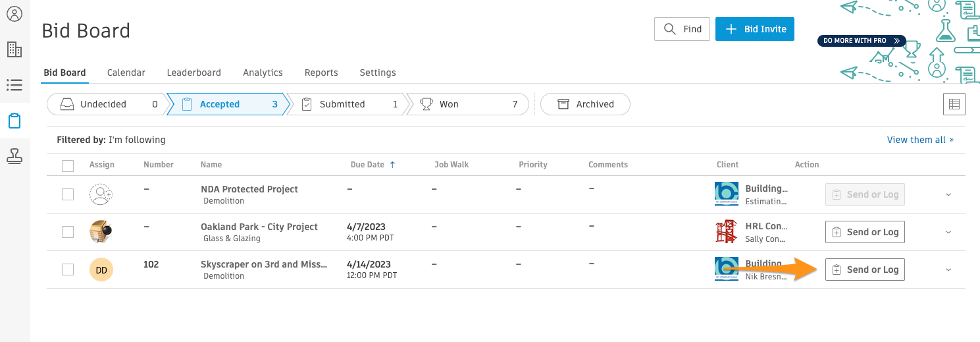Select the clipboard Bid Board sidebar icon
Image resolution: width=980 pixels, height=342 pixels.
coord(14,121)
